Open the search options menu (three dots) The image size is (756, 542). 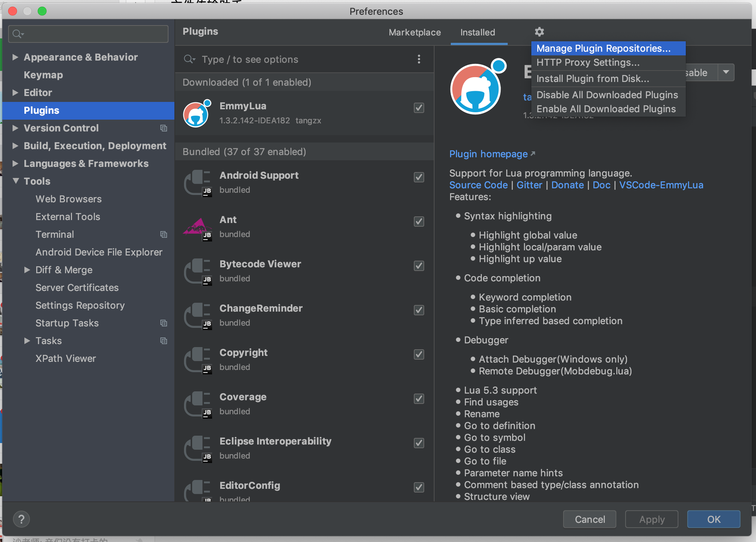click(419, 59)
